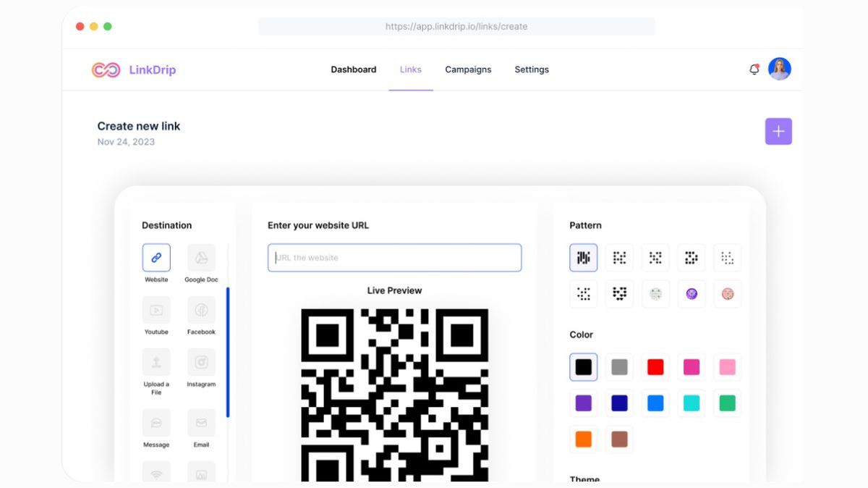Click the browser address bar
The image size is (868, 488).
click(x=456, y=27)
